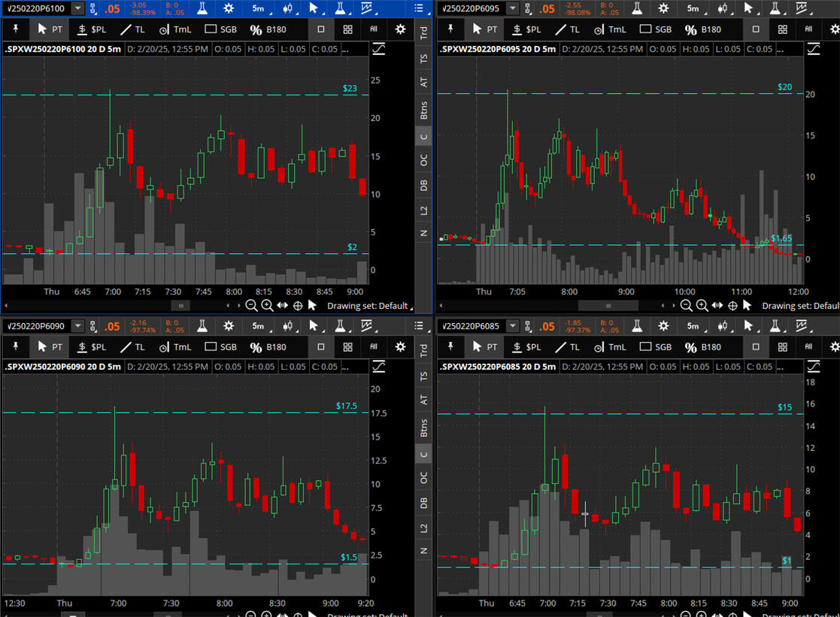Select the SGB rectangle drawing tool in P6100 chart

click(221, 29)
